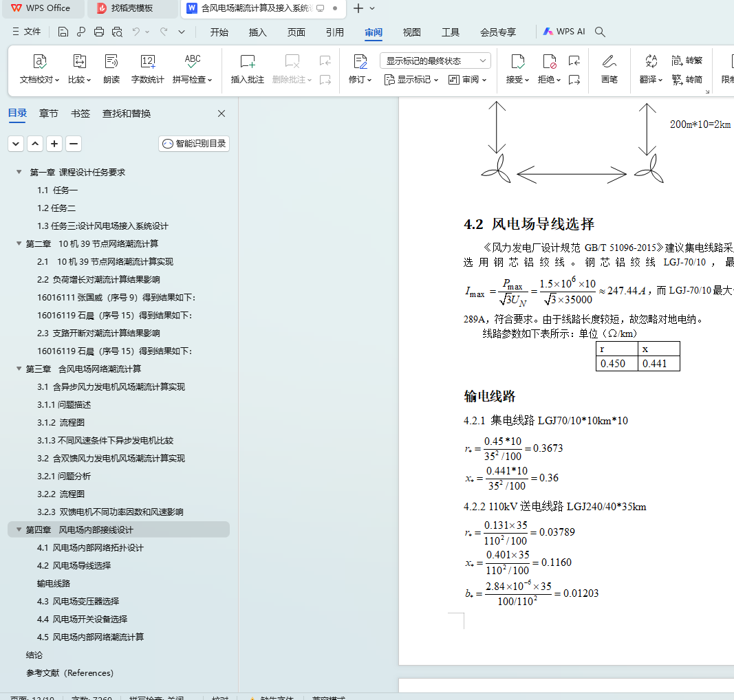Go to previous revision icon
Screen dimensions: 734x700
[x=574, y=61]
